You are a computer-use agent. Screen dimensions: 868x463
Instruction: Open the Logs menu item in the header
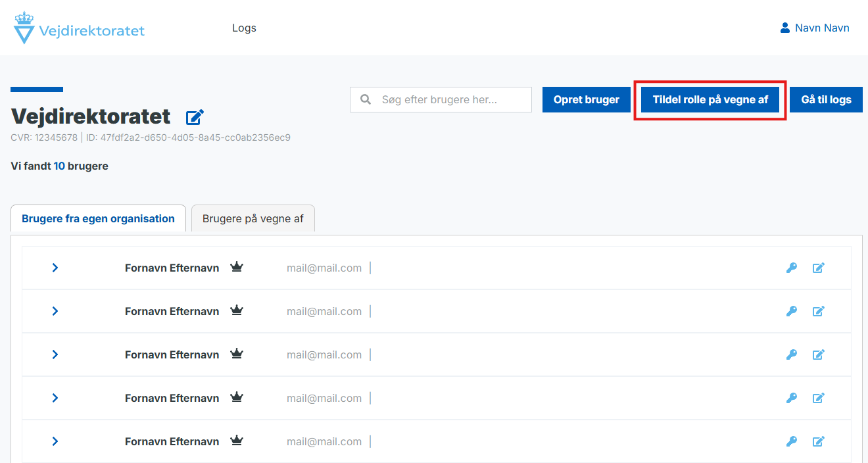click(244, 28)
